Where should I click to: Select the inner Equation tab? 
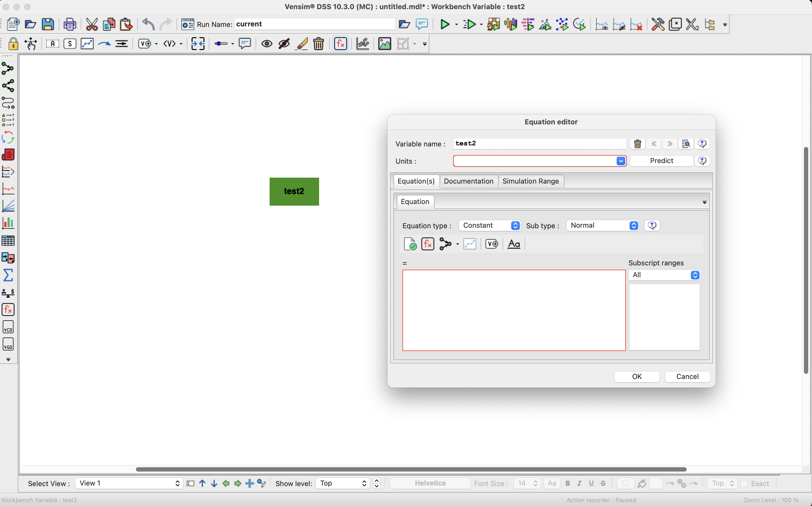tap(415, 202)
